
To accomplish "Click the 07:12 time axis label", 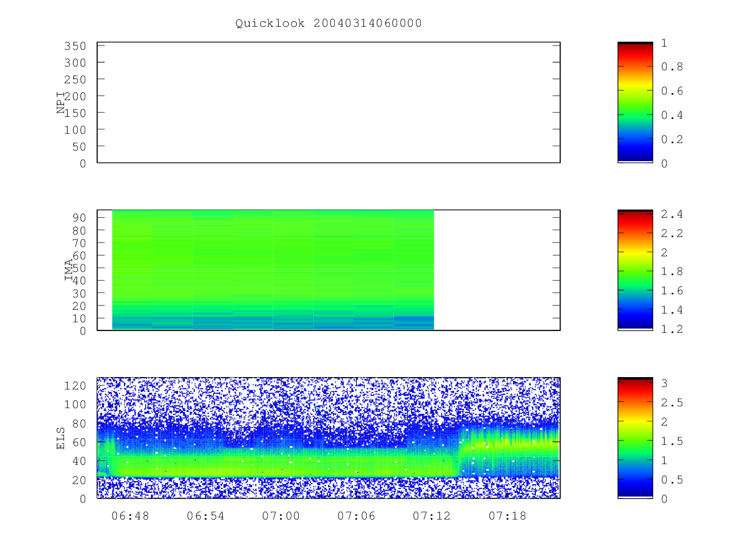I will 431,516.
